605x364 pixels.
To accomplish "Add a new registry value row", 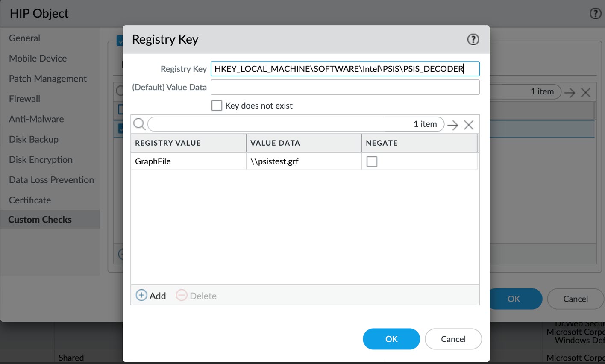I will click(x=151, y=296).
